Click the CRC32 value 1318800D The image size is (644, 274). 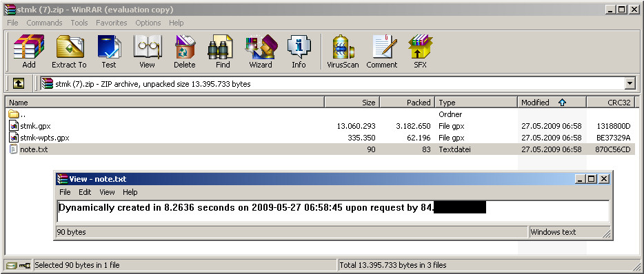click(614, 126)
